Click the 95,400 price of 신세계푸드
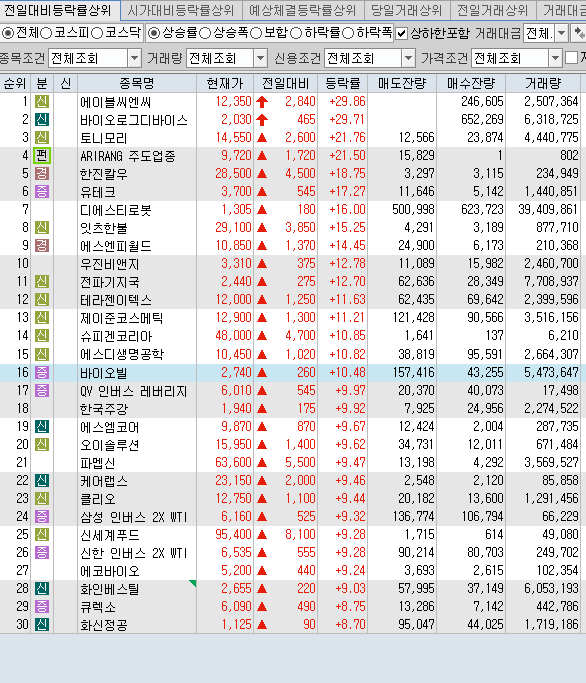This screenshot has width=586, height=683. pyautogui.click(x=234, y=534)
